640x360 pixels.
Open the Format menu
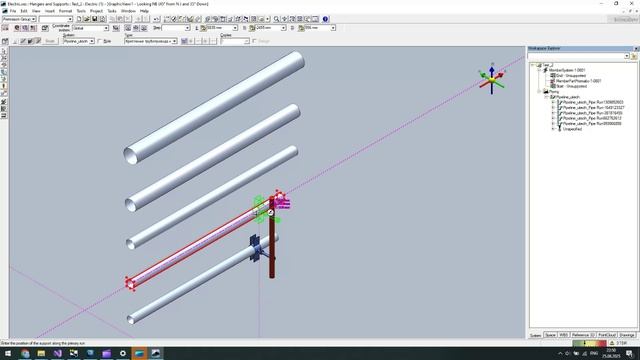(65, 11)
